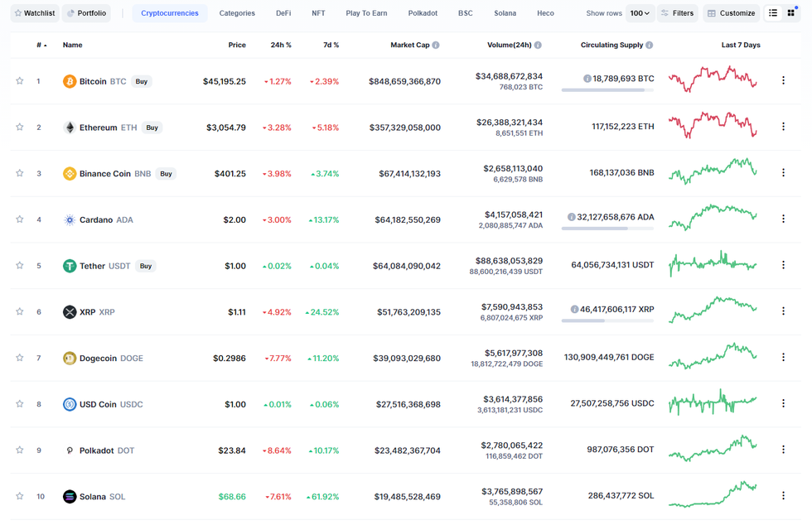Screen dimensions: 812x525
Task: Toggle the watchlist star for Bitcoin
Action: pyautogui.click(x=19, y=81)
